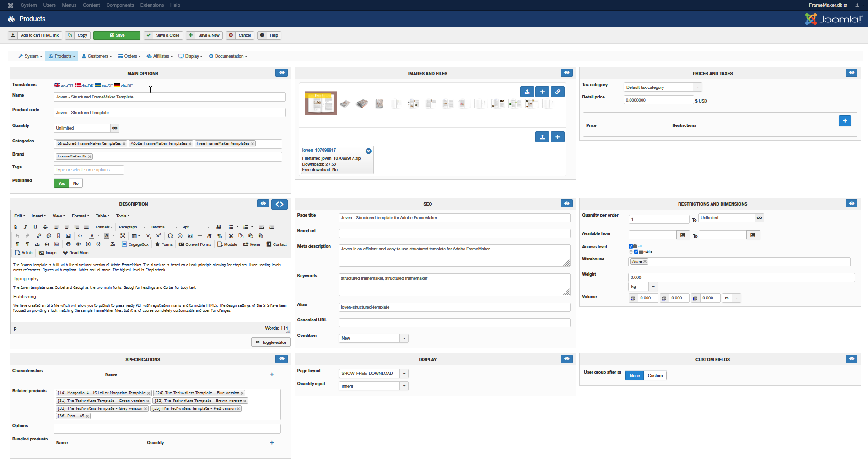Hide the Main Options panel with the eye button

282,73
